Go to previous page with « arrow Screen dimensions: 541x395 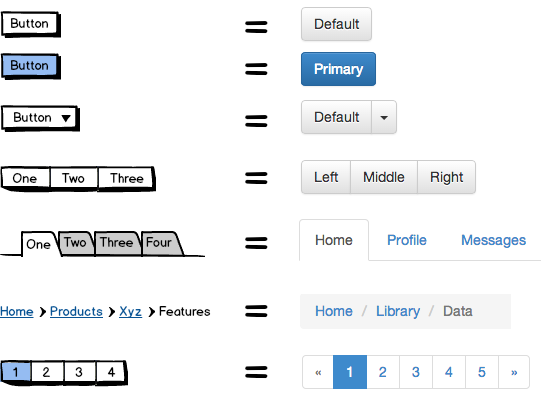[x=318, y=372]
